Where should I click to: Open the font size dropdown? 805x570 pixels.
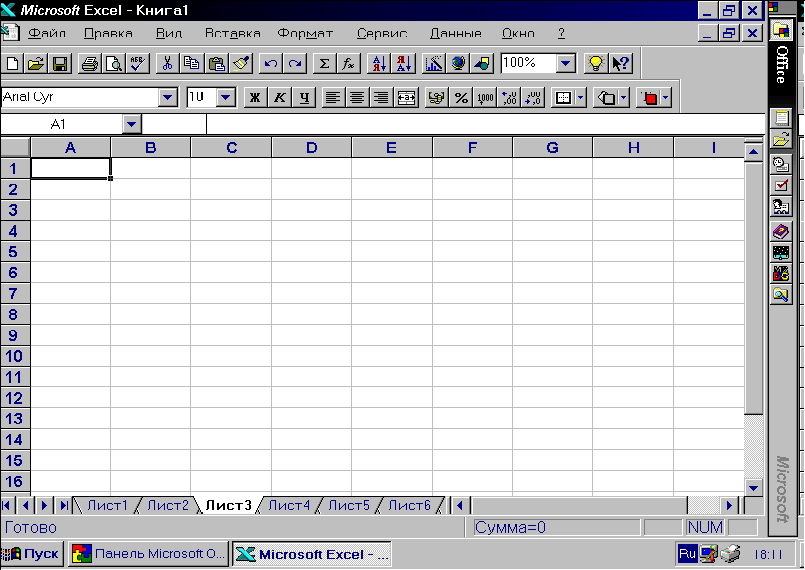click(226, 97)
